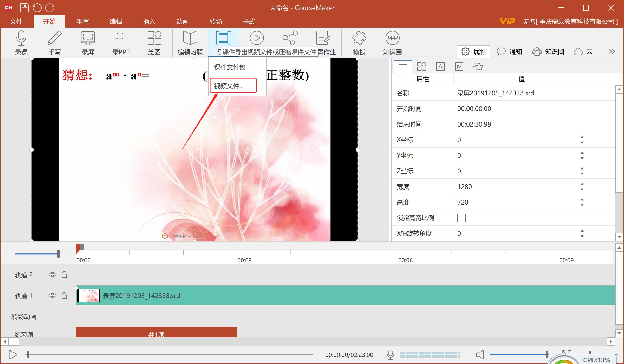Select the 手写 handwriting tool

tap(55, 43)
